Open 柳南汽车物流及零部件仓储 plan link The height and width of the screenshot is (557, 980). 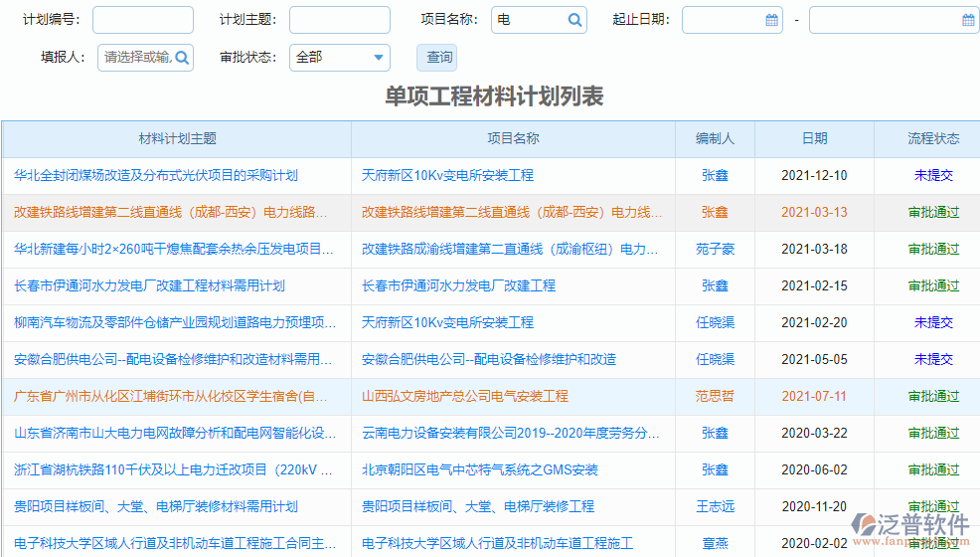click(x=174, y=323)
